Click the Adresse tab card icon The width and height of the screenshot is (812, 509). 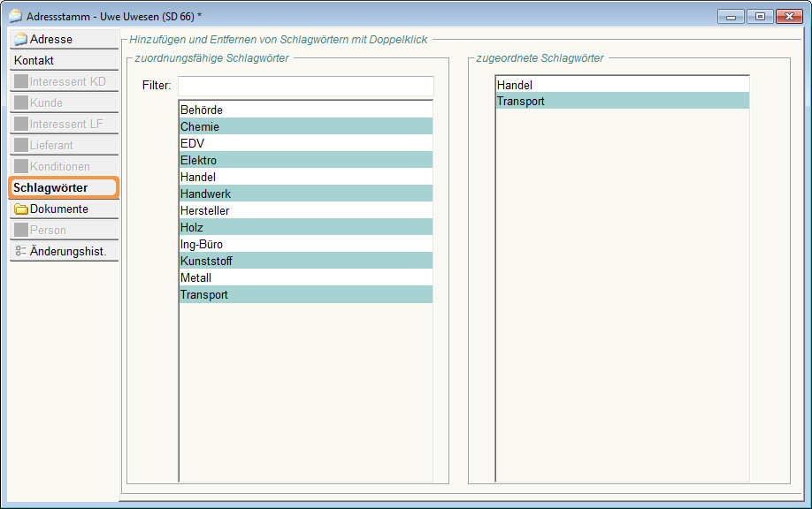tap(20, 39)
